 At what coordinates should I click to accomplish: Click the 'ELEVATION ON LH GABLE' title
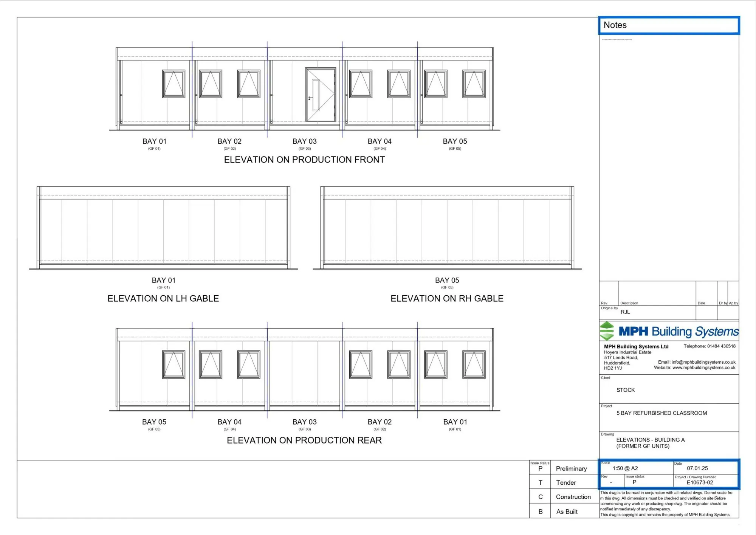[x=163, y=298]
